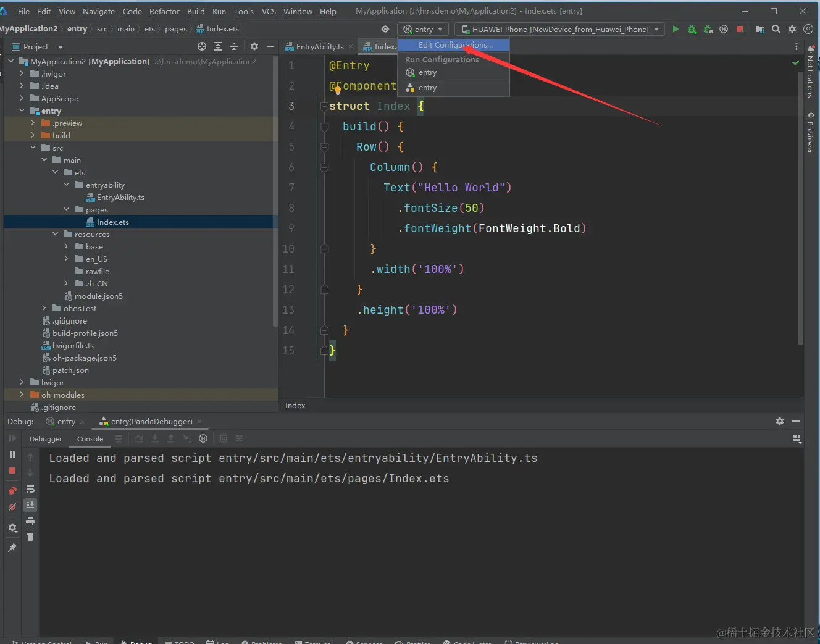820x644 pixels.
Task: Click the Select Opened File target icon
Action: point(202,46)
